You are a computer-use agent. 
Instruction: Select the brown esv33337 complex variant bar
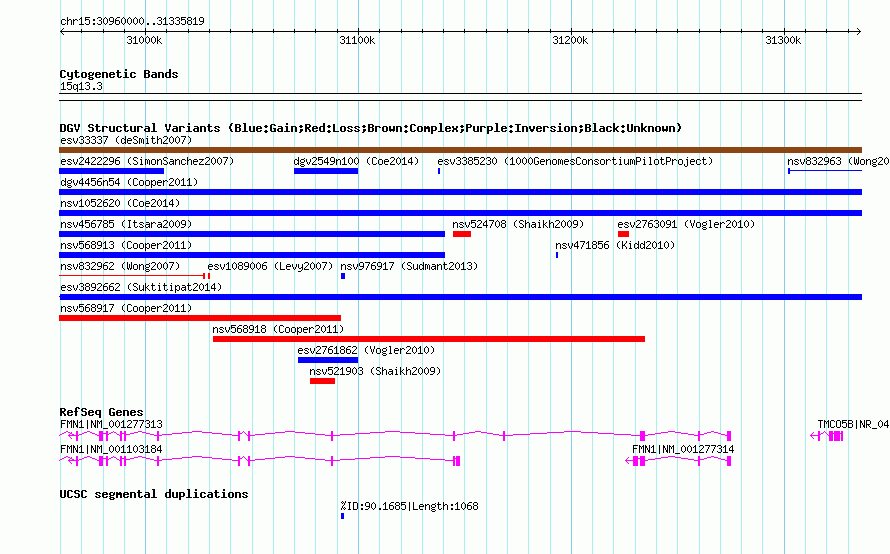[460, 150]
